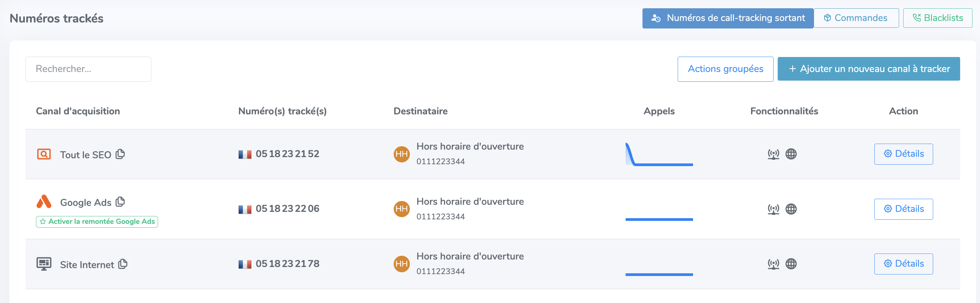Click the HH avatar in Google Ads row

[401, 209]
